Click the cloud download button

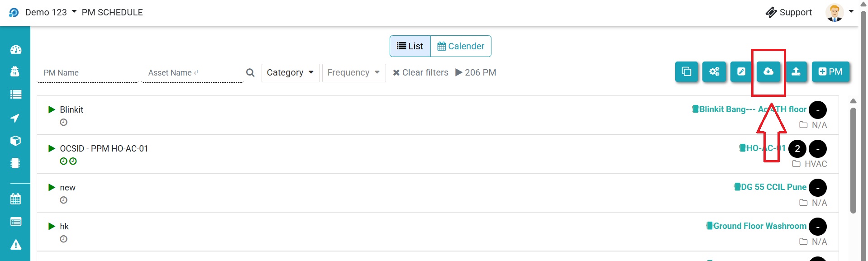768,71
